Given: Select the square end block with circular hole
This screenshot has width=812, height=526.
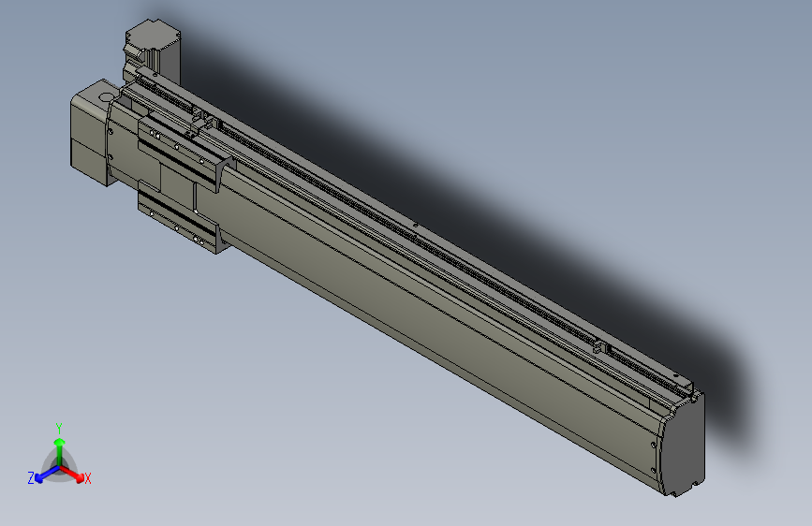Looking at the screenshot, I should (x=90, y=132).
